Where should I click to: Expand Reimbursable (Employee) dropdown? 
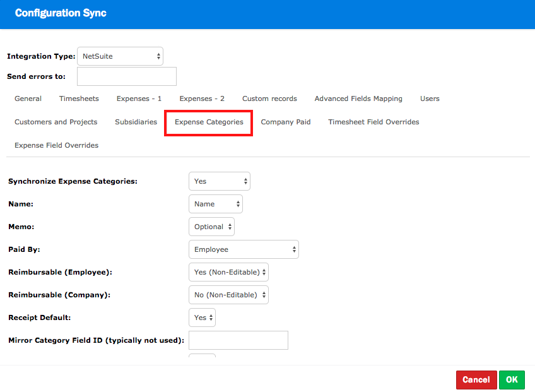(x=228, y=272)
